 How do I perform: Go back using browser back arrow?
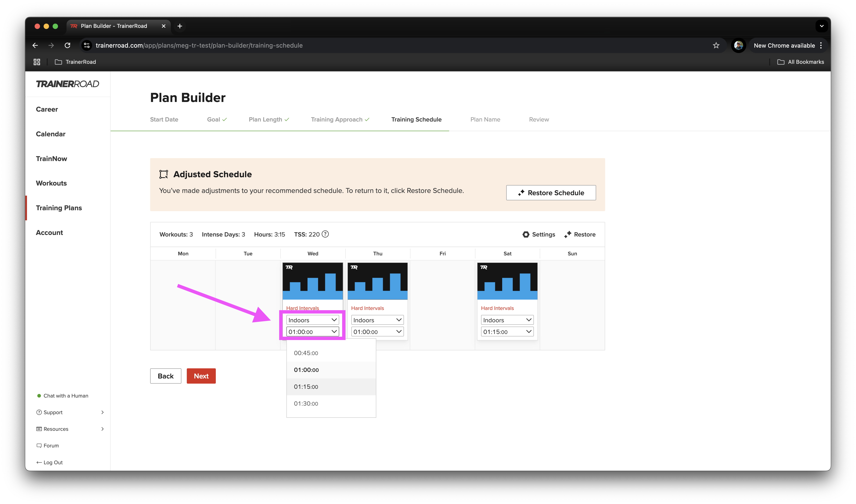(35, 46)
